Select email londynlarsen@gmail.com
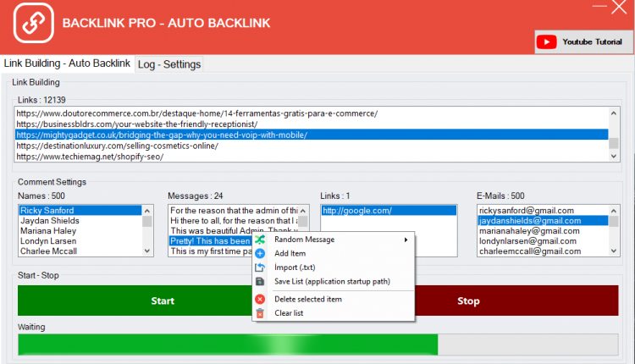The width and height of the screenshot is (635, 364). 543,241
